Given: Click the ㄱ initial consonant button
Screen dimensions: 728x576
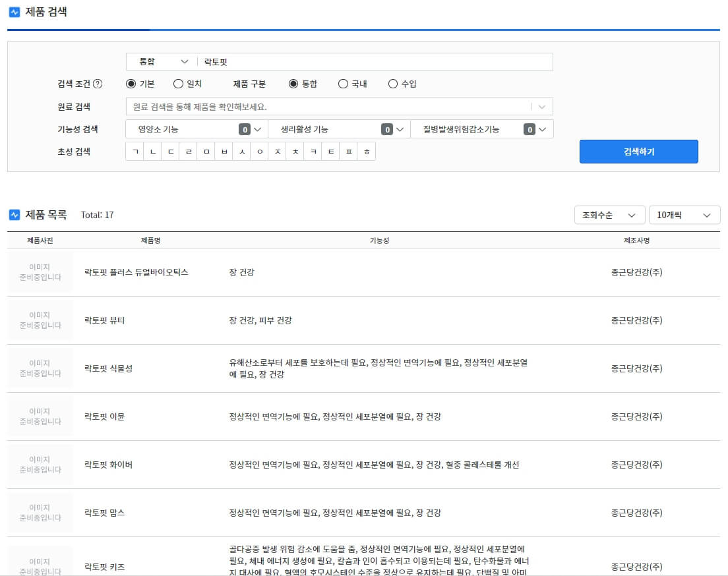Looking at the screenshot, I should (x=135, y=152).
